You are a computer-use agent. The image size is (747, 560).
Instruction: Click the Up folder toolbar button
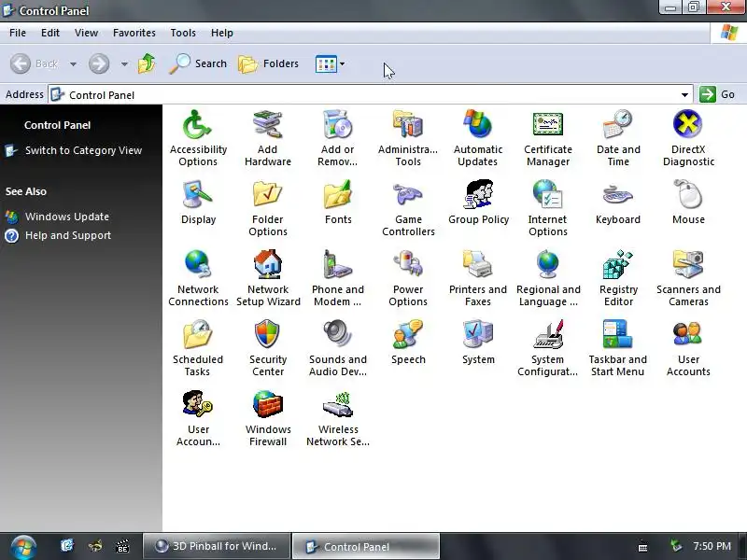pyautogui.click(x=147, y=63)
